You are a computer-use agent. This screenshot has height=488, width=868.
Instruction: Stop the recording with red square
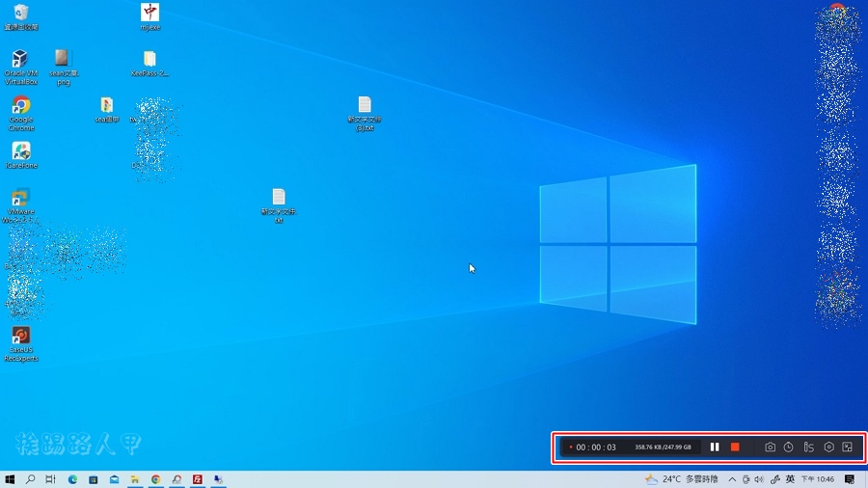click(x=735, y=447)
